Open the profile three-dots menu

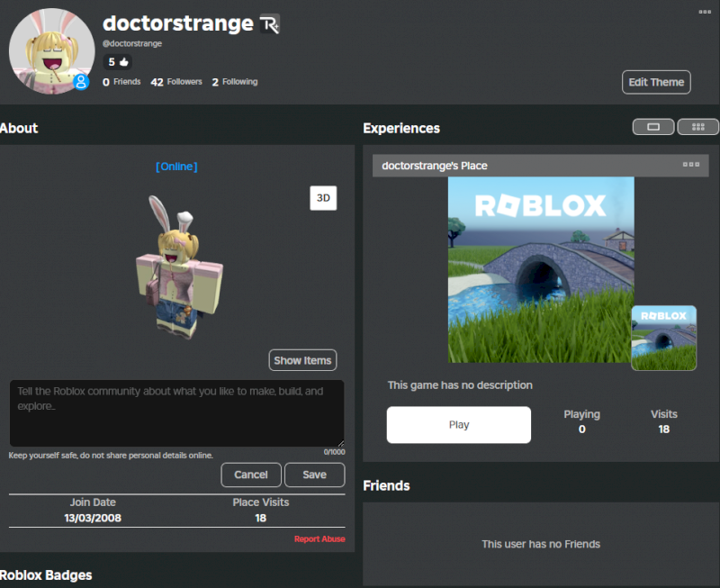point(705,12)
